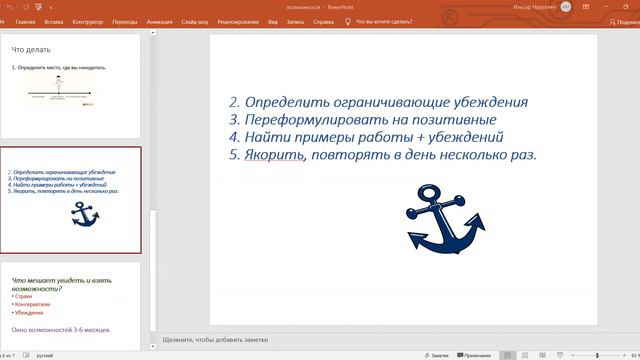Click the anchor image on the main slide
This screenshot has height=360, width=640.
[446, 219]
